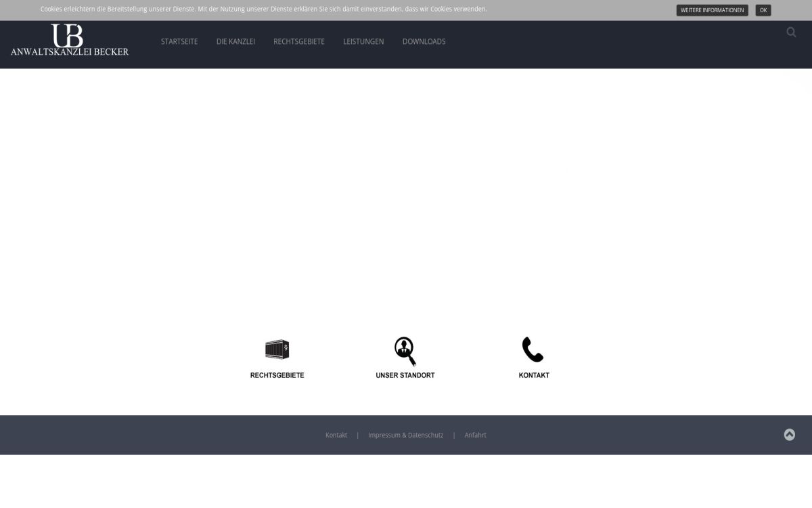This screenshot has height=508, width=812.
Task: Click the RECHTSGEBIETE caption under books icon
Action: point(277,376)
